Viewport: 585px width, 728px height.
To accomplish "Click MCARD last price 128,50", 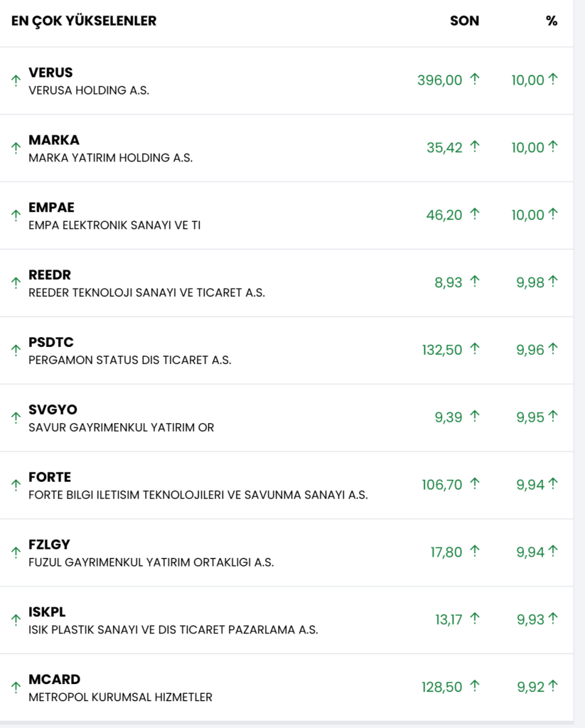I will click(441, 687).
